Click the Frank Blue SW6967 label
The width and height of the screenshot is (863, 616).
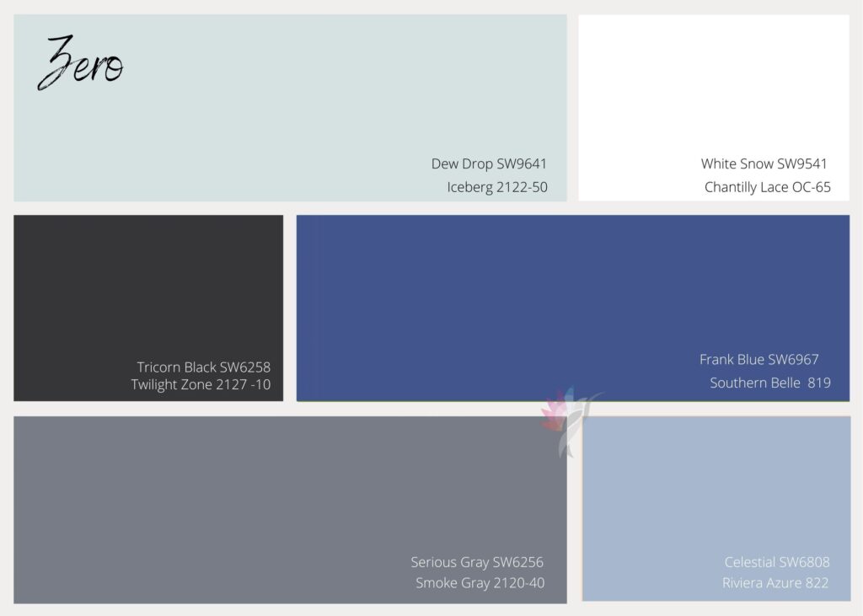tap(758, 360)
